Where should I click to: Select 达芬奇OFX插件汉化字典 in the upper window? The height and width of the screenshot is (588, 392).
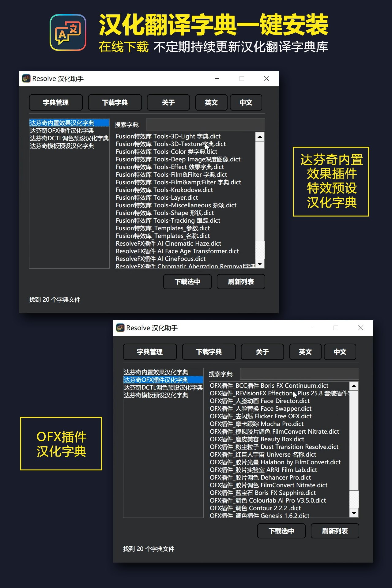(69, 130)
